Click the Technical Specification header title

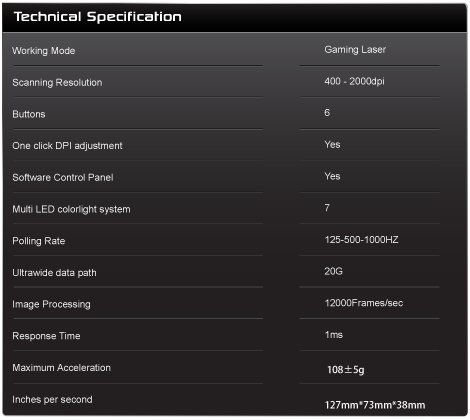98,17
